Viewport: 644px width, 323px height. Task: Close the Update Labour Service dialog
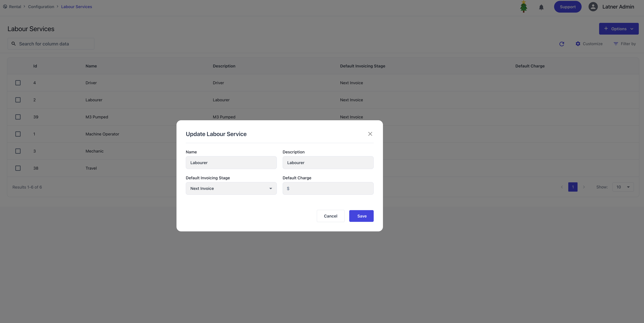click(370, 134)
